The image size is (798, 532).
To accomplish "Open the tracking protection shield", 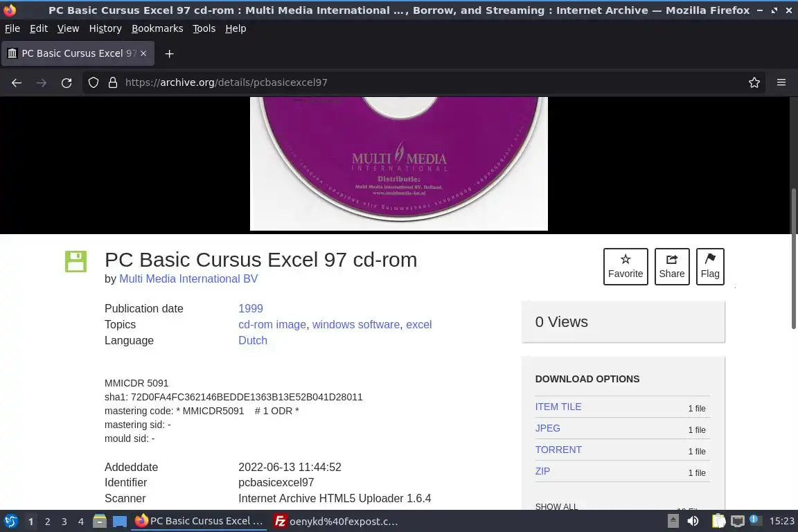I will pyautogui.click(x=94, y=82).
